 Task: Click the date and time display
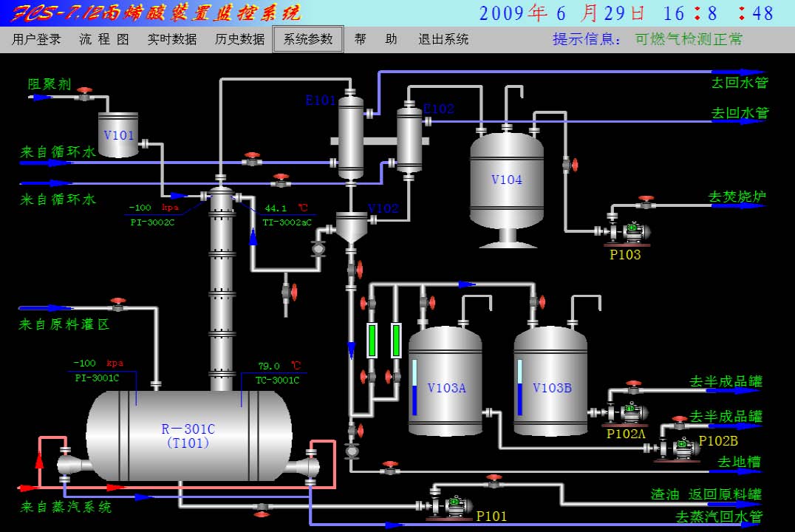[x=626, y=13]
